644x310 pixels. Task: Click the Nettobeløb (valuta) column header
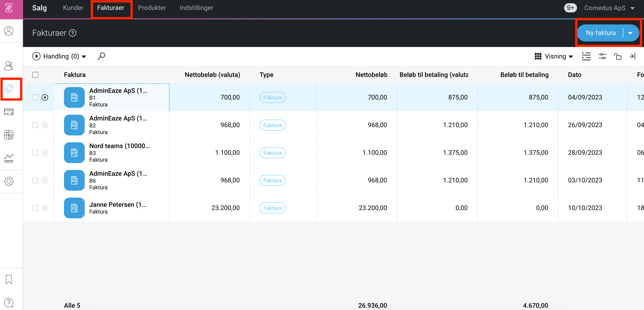tap(212, 75)
